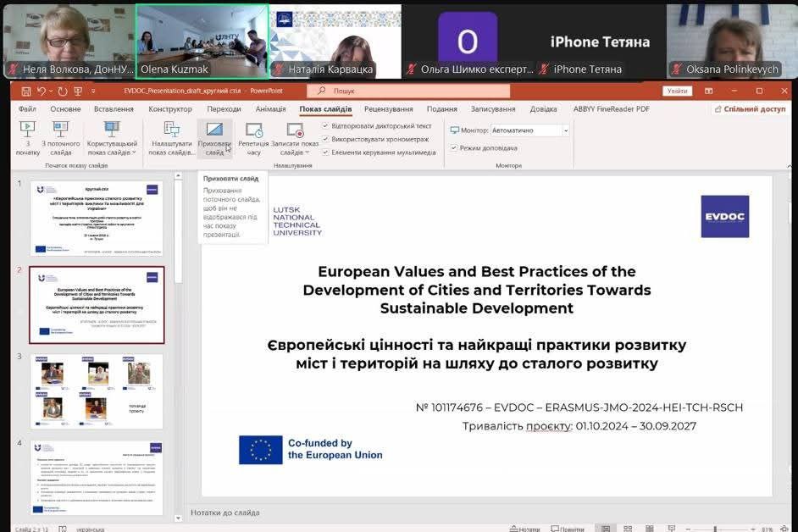
Task: Switch to the Переходи tab
Action: (224, 109)
